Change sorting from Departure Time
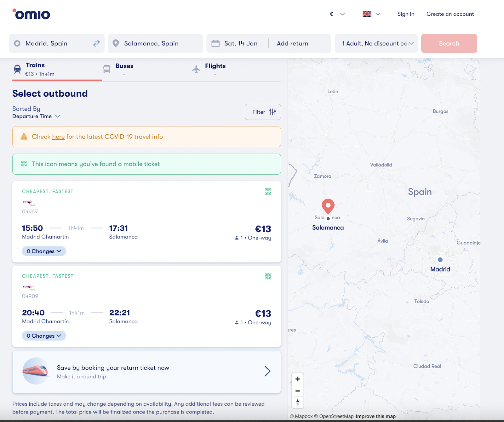The image size is (504, 422). [36, 116]
